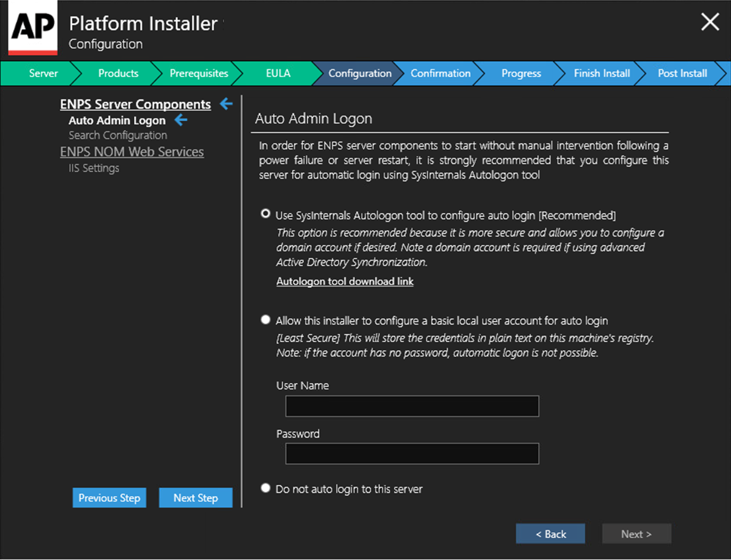731x560 pixels.
Task: Select the EULA step tab
Action: (278, 73)
